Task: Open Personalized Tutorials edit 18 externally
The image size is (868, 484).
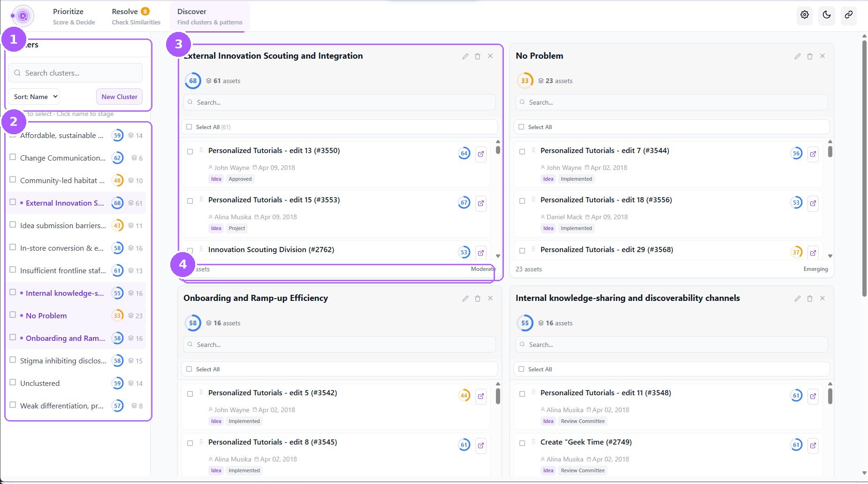Action: click(813, 203)
